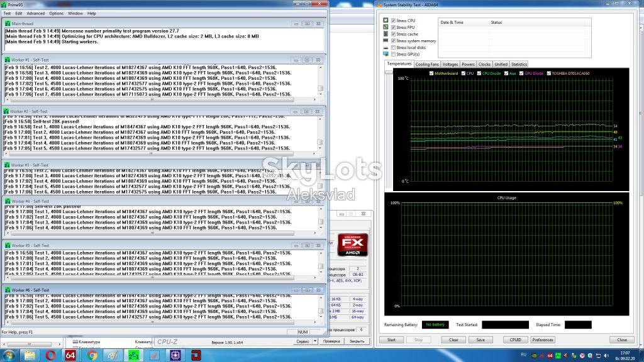Screen dimensions: 644x362
Task: Launch Opera browser from the taskbar
Action: click(x=50, y=356)
